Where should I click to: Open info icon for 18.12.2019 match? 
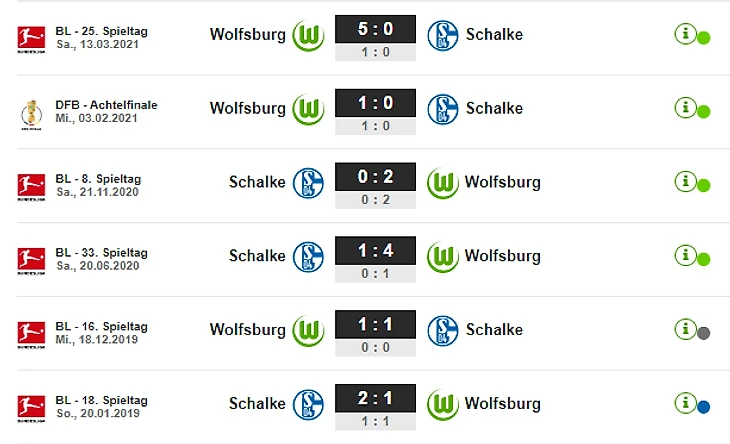(685, 330)
